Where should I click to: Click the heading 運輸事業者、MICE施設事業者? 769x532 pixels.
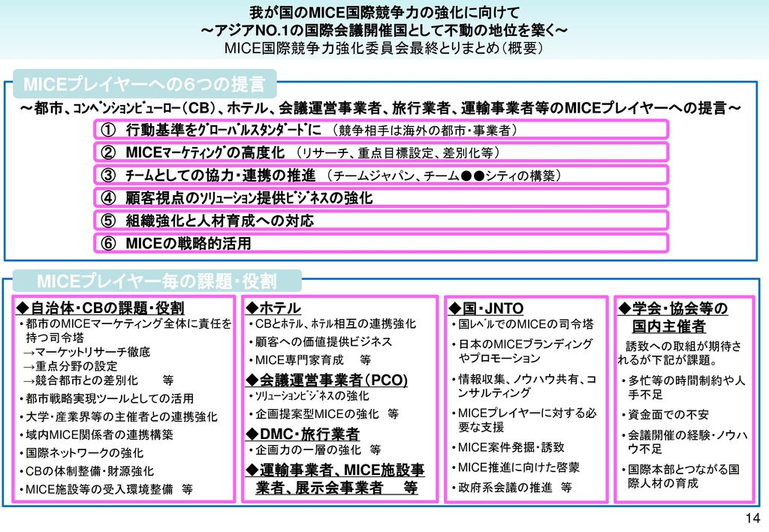pyautogui.click(x=335, y=479)
